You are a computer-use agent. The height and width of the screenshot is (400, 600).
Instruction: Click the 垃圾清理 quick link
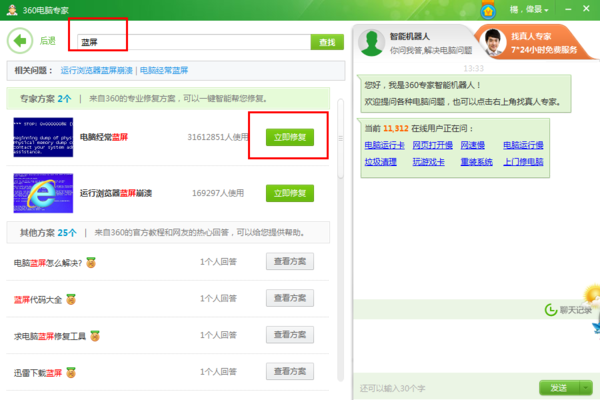[380, 162]
